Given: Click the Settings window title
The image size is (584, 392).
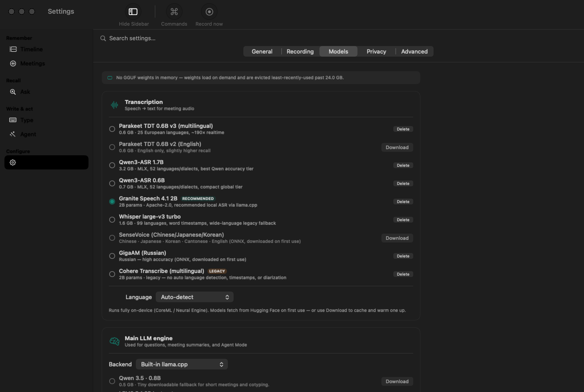Looking at the screenshot, I should [x=61, y=12].
